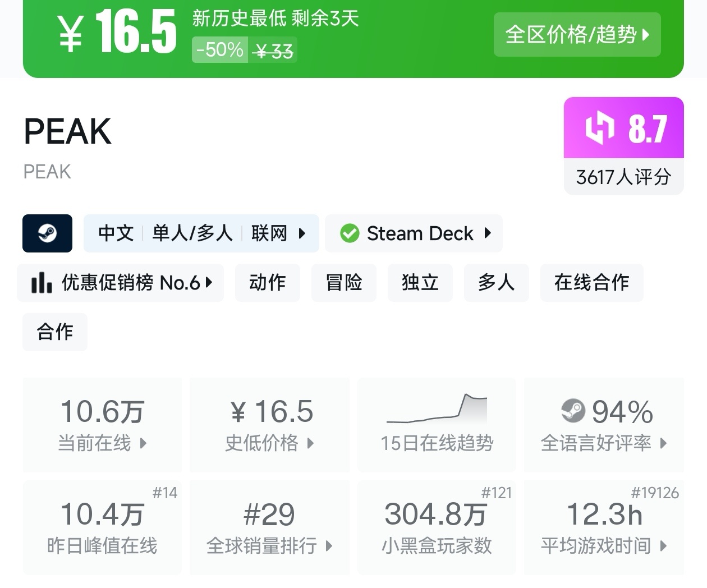This screenshot has width=707, height=588.
Task: Select the 动作 genre tag
Action: tap(267, 283)
